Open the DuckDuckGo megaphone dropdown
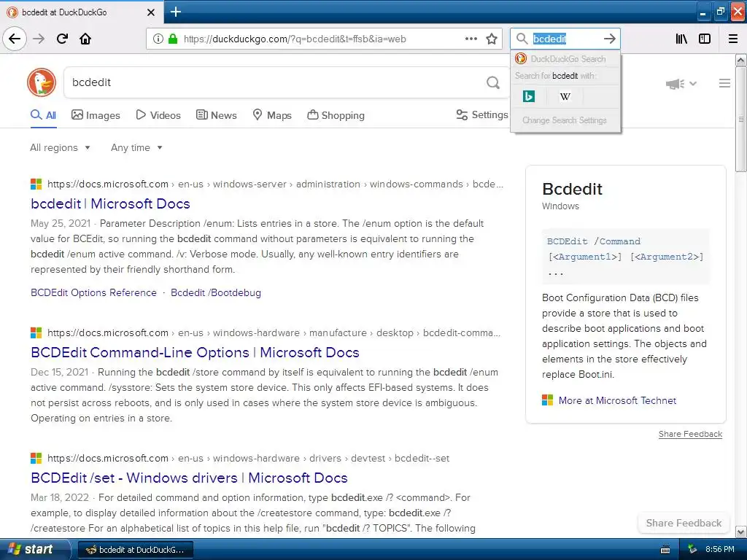The height and width of the screenshot is (560, 747). (681, 84)
